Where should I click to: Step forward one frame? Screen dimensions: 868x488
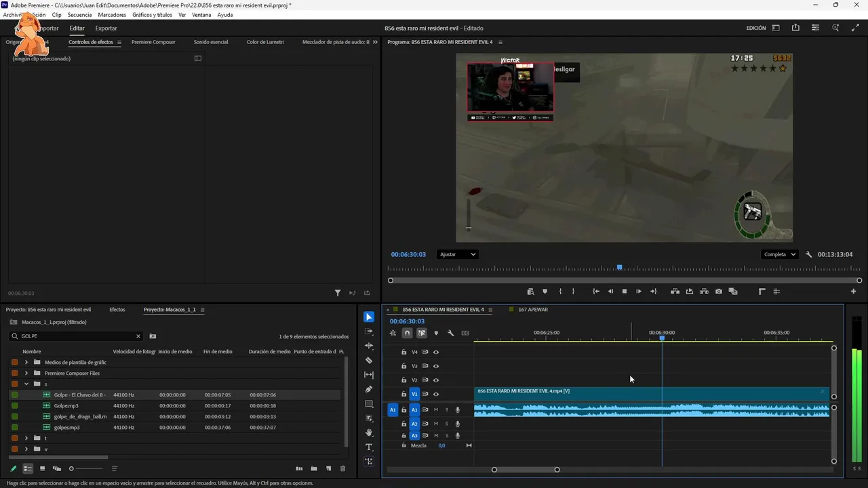639,291
